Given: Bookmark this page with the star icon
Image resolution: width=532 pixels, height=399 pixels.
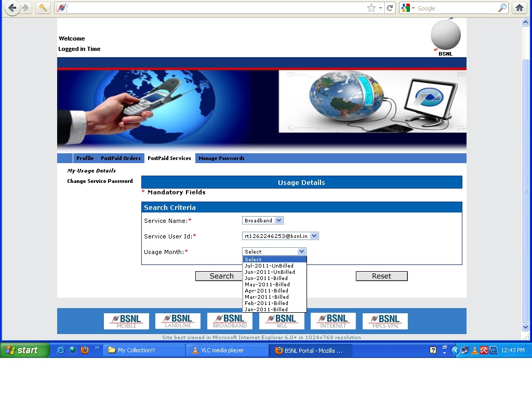Looking at the screenshot, I should click(371, 8).
